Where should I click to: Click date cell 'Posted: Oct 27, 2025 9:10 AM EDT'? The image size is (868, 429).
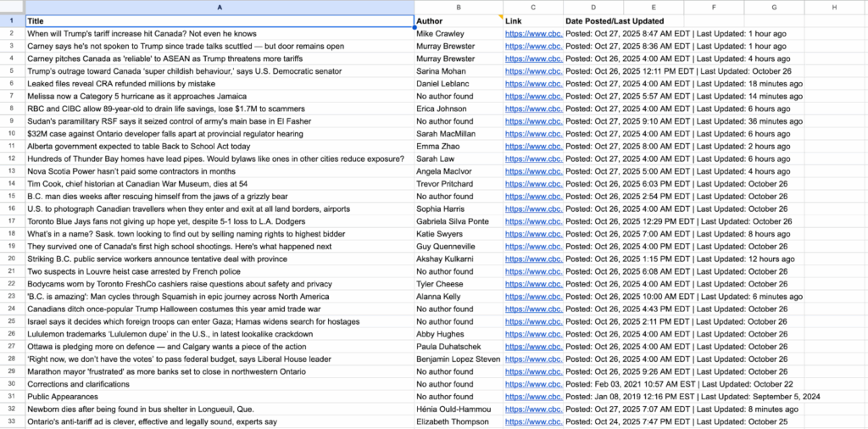pos(593,121)
